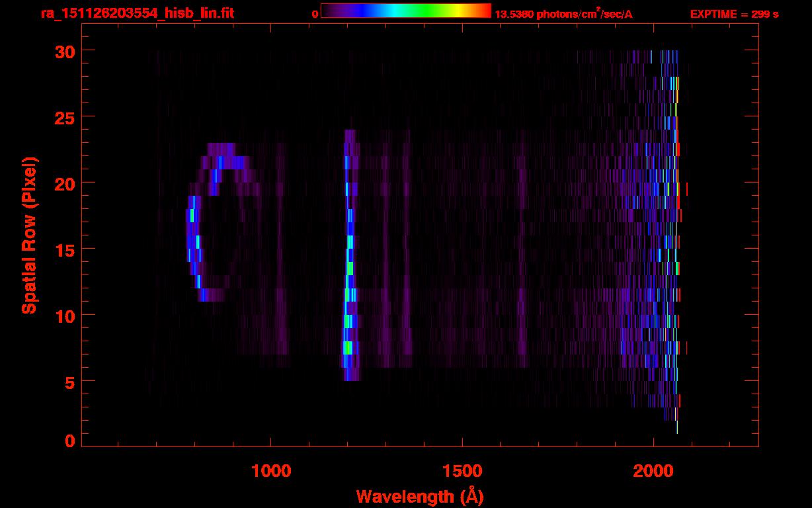Click the 13.5380 photons flux unit label
Image resolution: width=812 pixels, height=508 pixels.
tap(563, 14)
